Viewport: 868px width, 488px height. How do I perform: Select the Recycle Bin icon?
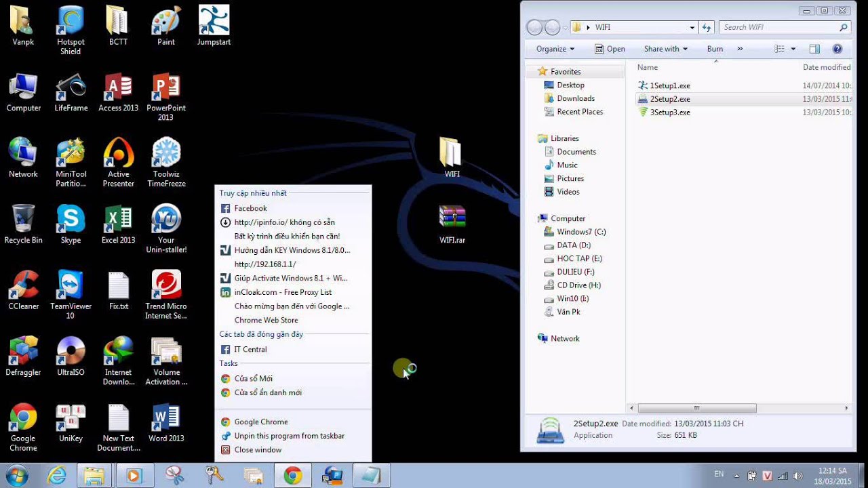pos(23,224)
